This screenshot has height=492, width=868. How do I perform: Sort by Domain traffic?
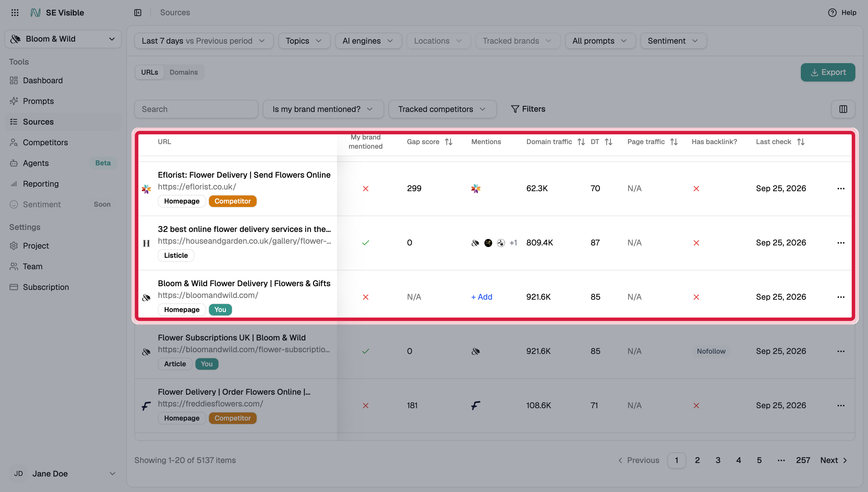581,142
